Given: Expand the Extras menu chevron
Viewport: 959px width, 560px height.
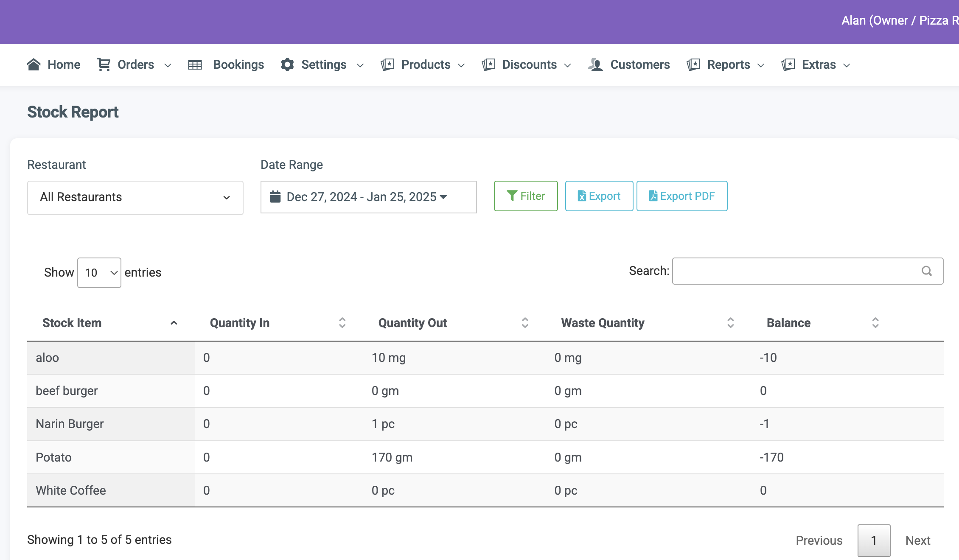Looking at the screenshot, I should [847, 65].
